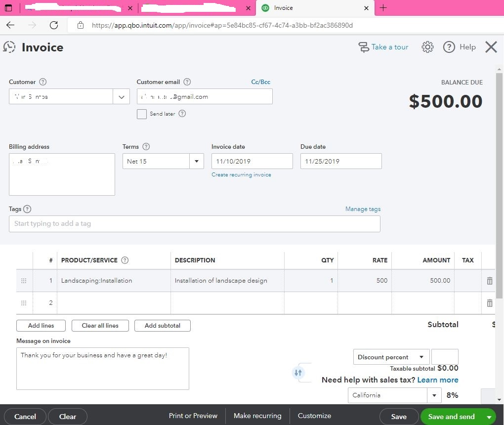
Task: Click the Add subtotal button
Action: point(163,326)
